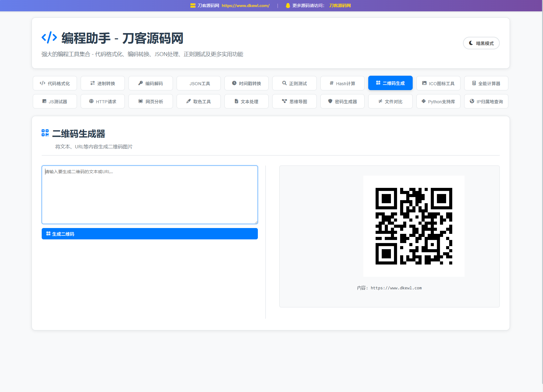Open the IP归属地查询 lookup tool
The image size is (543, 392).
[x=486, y=101]
